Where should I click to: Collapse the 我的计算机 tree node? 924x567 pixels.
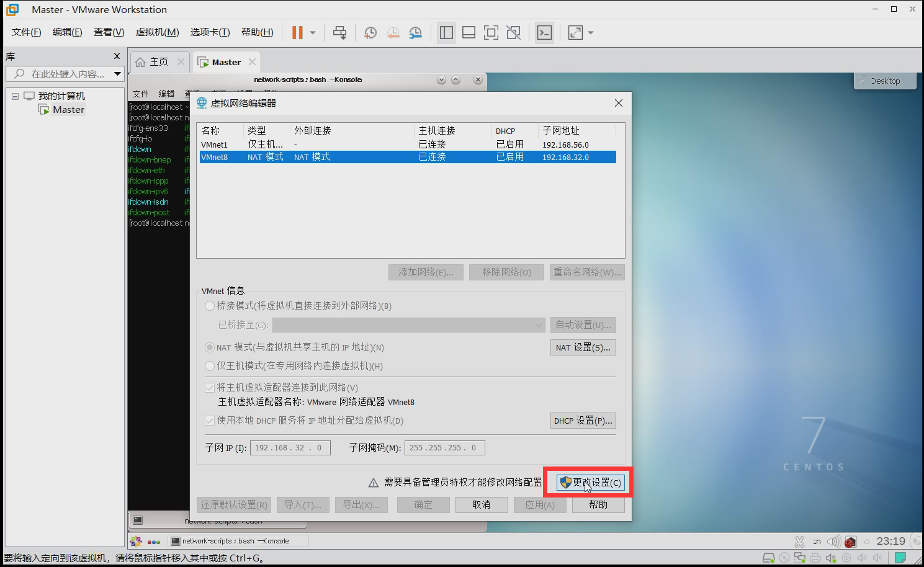click(15, 96)
